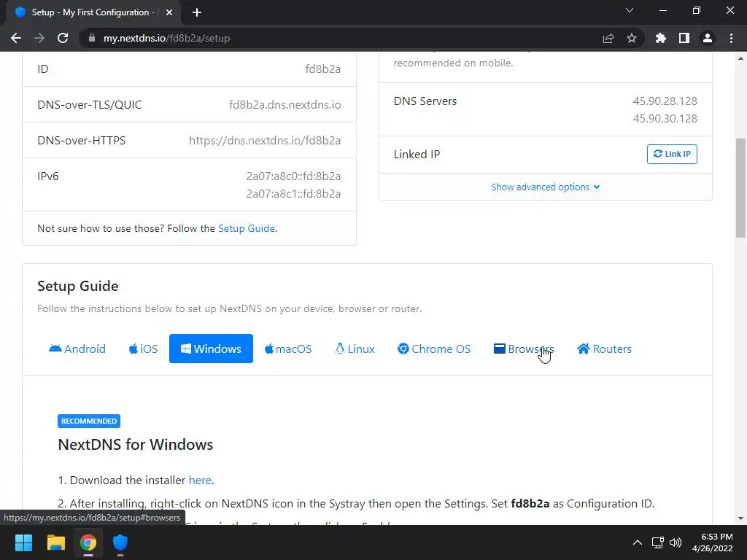The height and width of the screenshot is (560, 747).
Task: Click the browser forward arrow
Action: (39, 38)
